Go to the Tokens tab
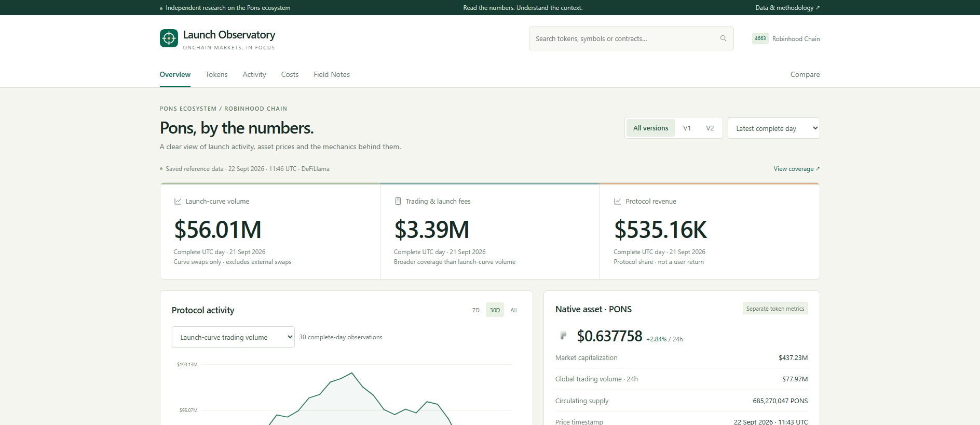The width and height of the screenshot is (980, 425). (216, 75)
